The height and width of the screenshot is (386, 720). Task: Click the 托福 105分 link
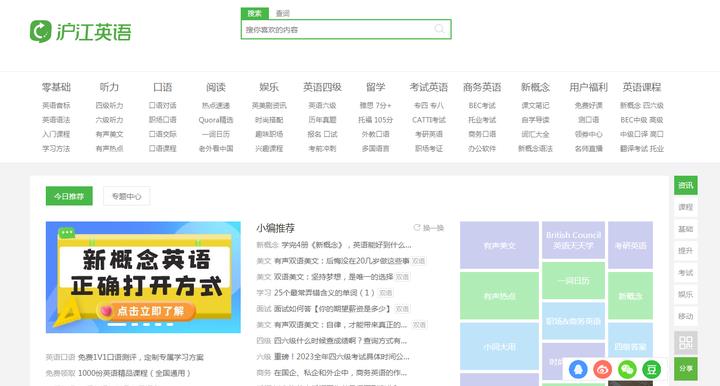376,120
